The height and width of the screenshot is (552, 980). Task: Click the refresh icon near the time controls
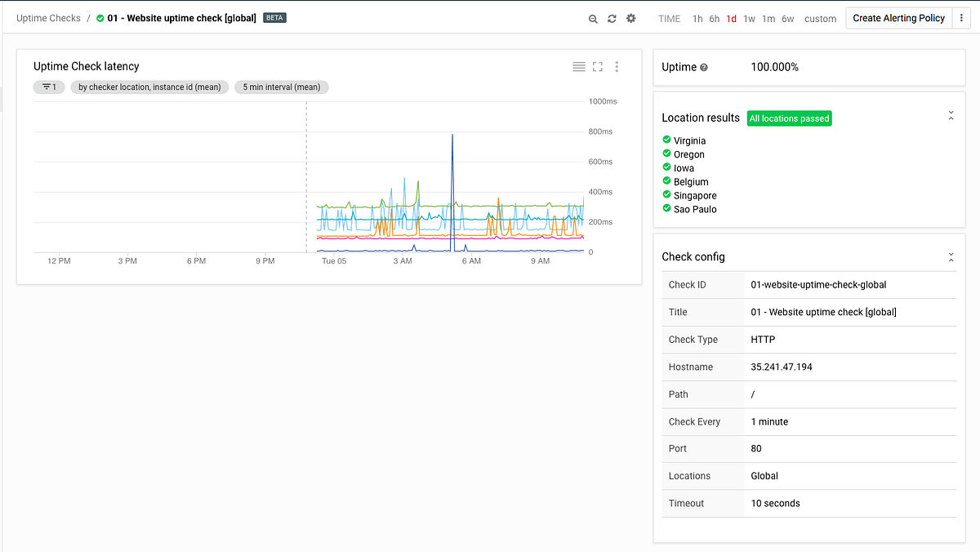tap(612, 18)
